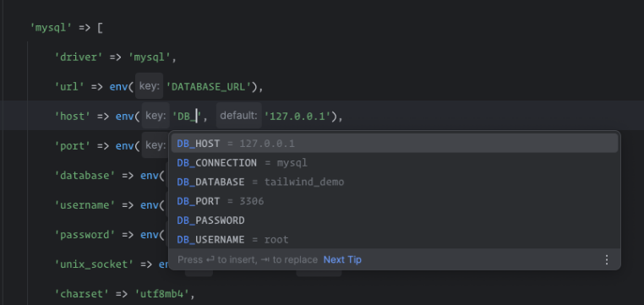This screenshot has height=305, width=644.
Task: Open the Next Tip link
Action: (x=342, y=259)
